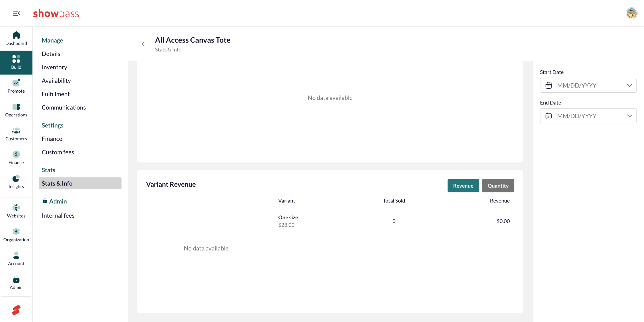Screen dimensions: 644x322
Task: Click the One size variant row
Action: coord(394,221)
